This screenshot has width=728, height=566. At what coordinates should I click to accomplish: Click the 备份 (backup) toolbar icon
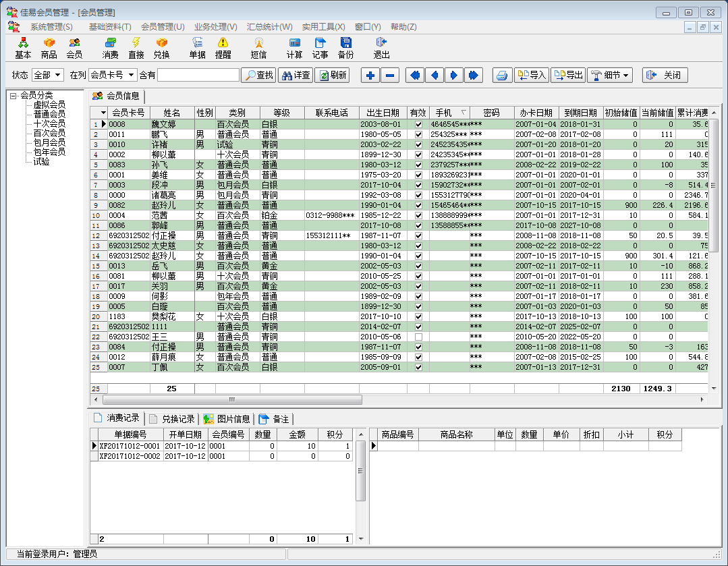tap(345, 48)
